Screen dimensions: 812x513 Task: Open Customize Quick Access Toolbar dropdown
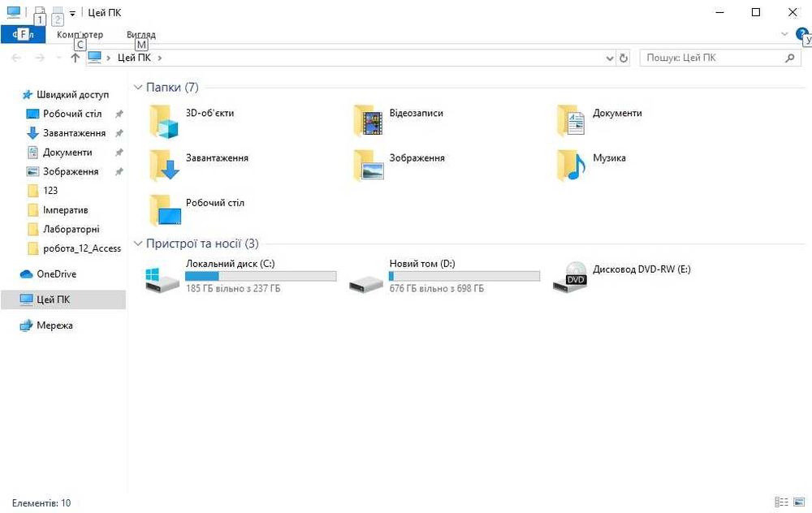tap(72, 14)
